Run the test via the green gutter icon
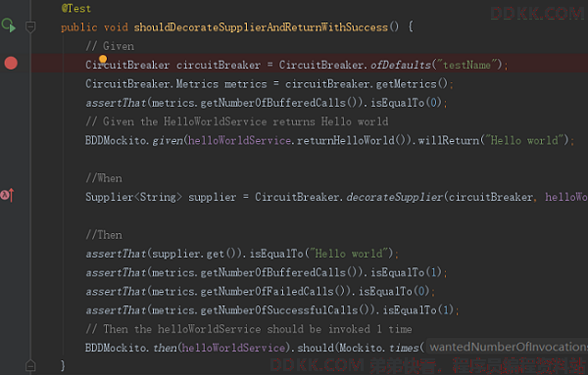 pyautogui.click(x=8, y=25)
